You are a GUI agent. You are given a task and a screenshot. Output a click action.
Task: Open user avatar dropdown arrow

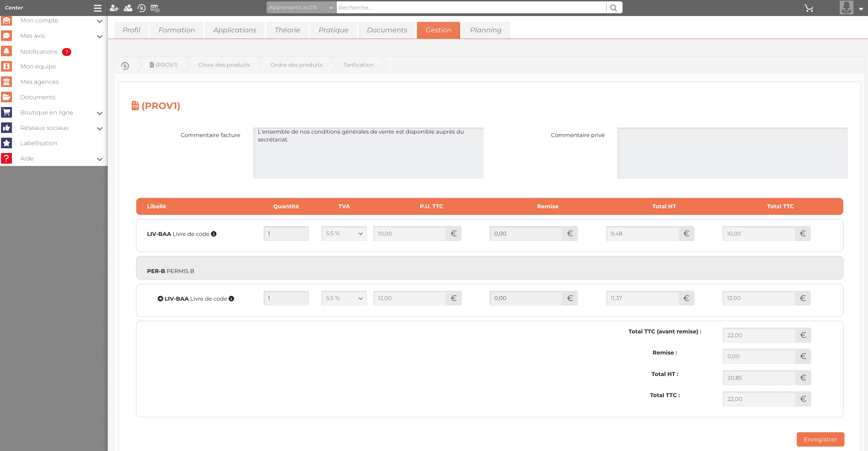click(861, 9)
